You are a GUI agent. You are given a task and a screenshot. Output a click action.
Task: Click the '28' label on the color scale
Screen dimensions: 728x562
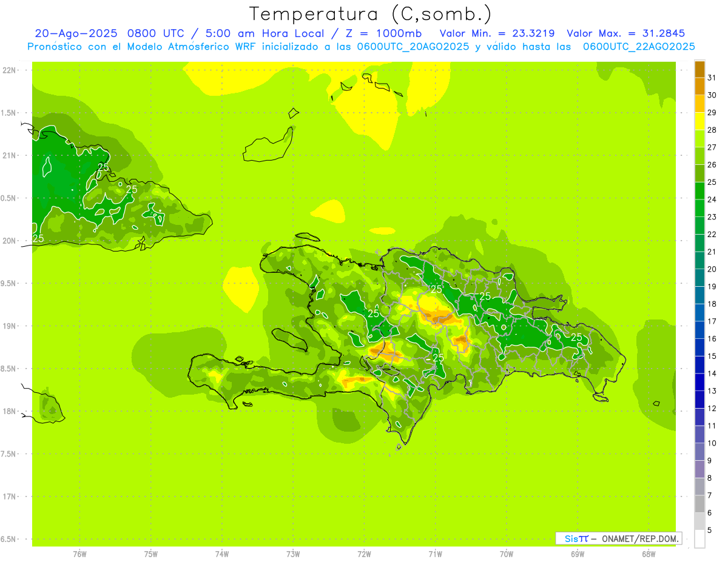[x=712, y=130]
